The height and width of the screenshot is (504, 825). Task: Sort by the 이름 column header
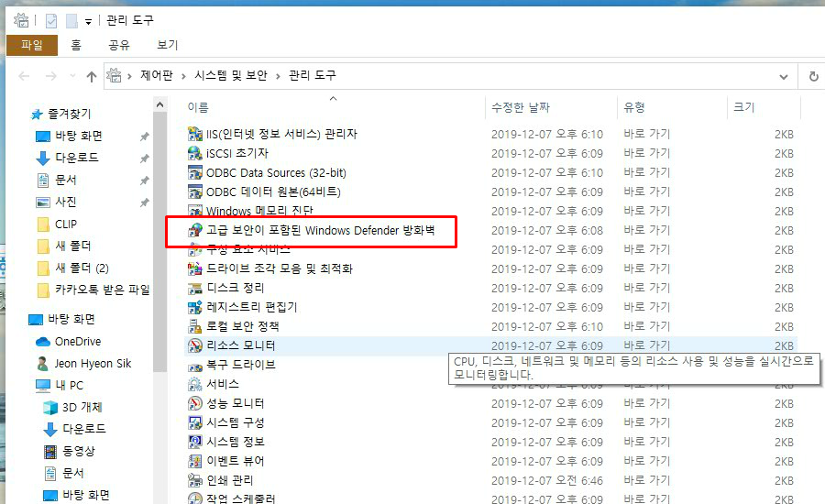point(198,107)
